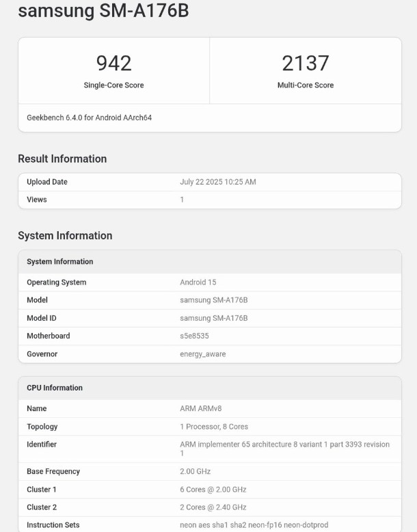Select the Base Frequency value 2.00 GHz

click(x=195, y=472)
